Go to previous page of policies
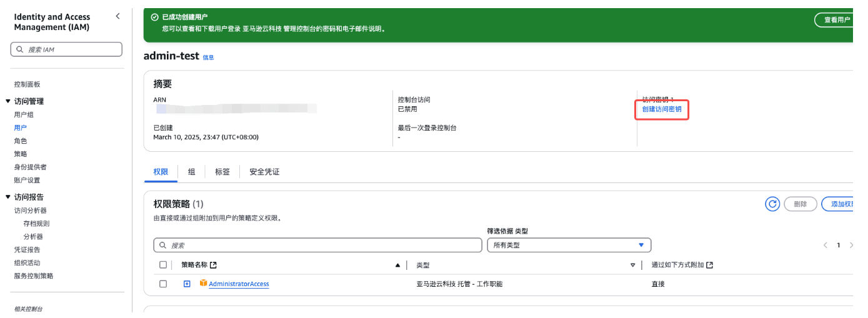 pyautogui.click(x=825, y=245)
